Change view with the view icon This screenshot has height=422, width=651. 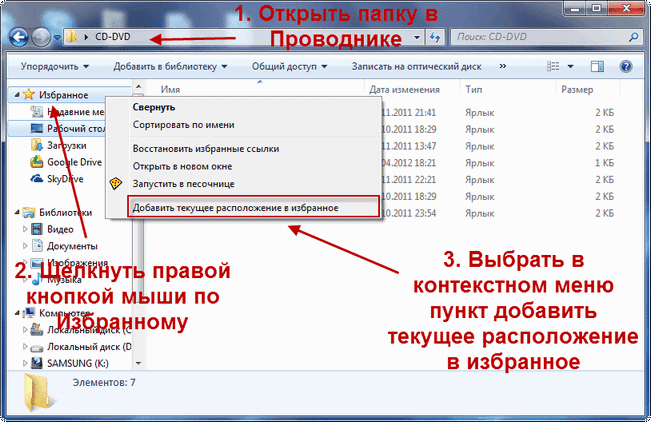pyautogui.click(x=553, y=66)
